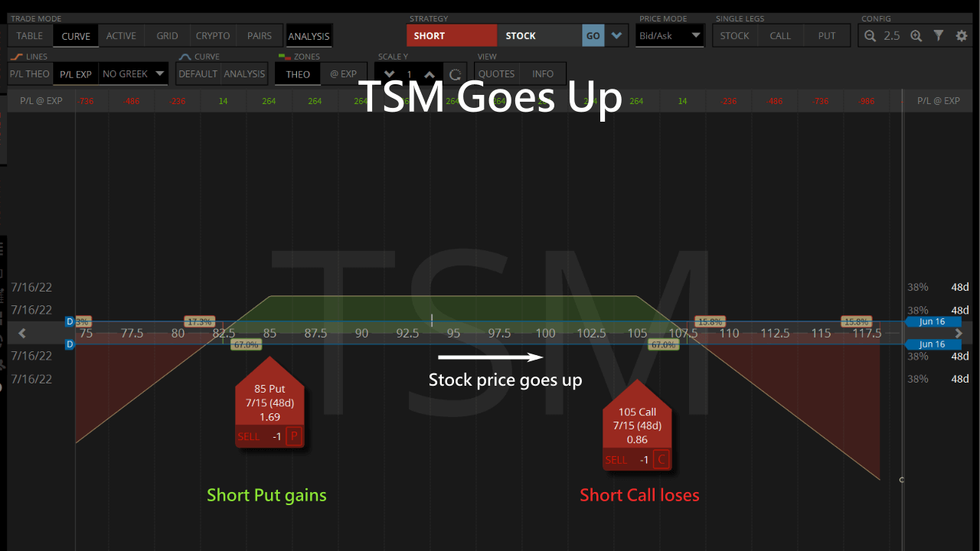
Task: Click the STOCK strategy field
Action: pos(540,36)
